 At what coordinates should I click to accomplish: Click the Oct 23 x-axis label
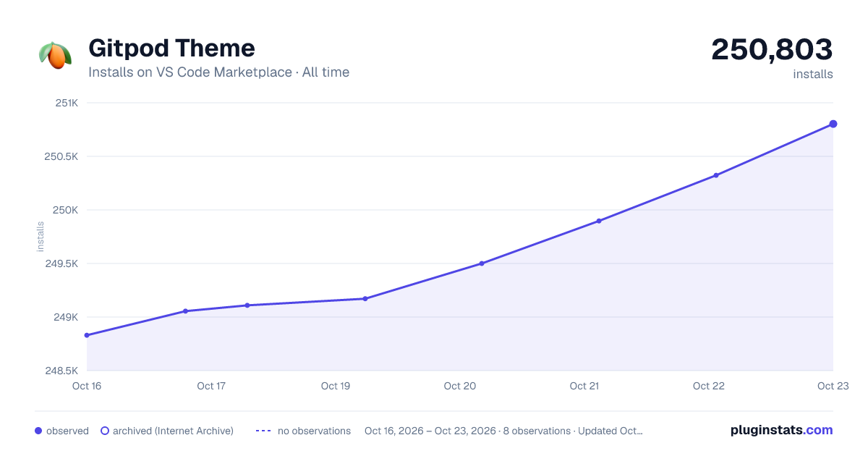(x=833, y=386)
